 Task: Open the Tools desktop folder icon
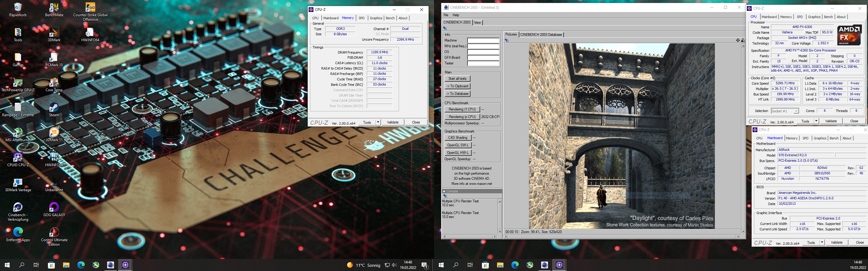click(x=18, y=35)
